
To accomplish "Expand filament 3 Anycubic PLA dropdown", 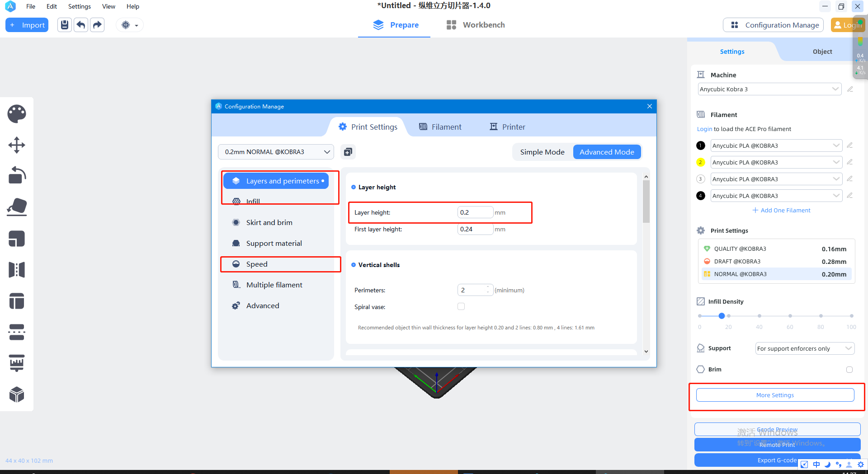I will [x=776, y=179].
